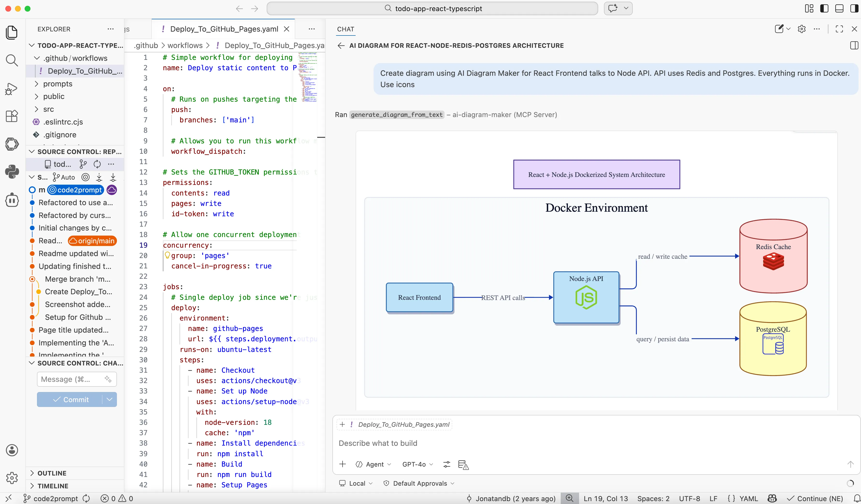Open the Extensions view

click(12, 116)
